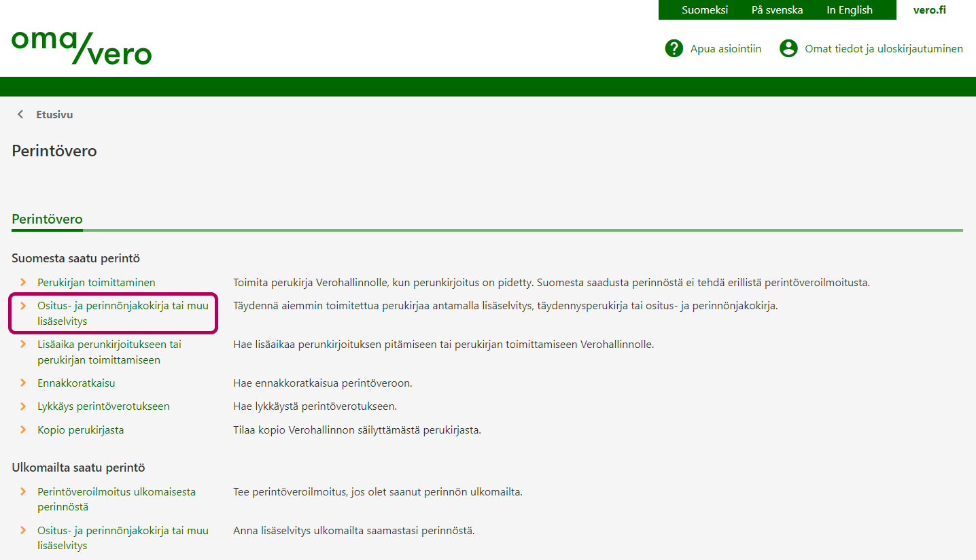Click the question mark help icon
Image resolution: width=976 pixels, height=560 pixels.
[x=674, y=48]
